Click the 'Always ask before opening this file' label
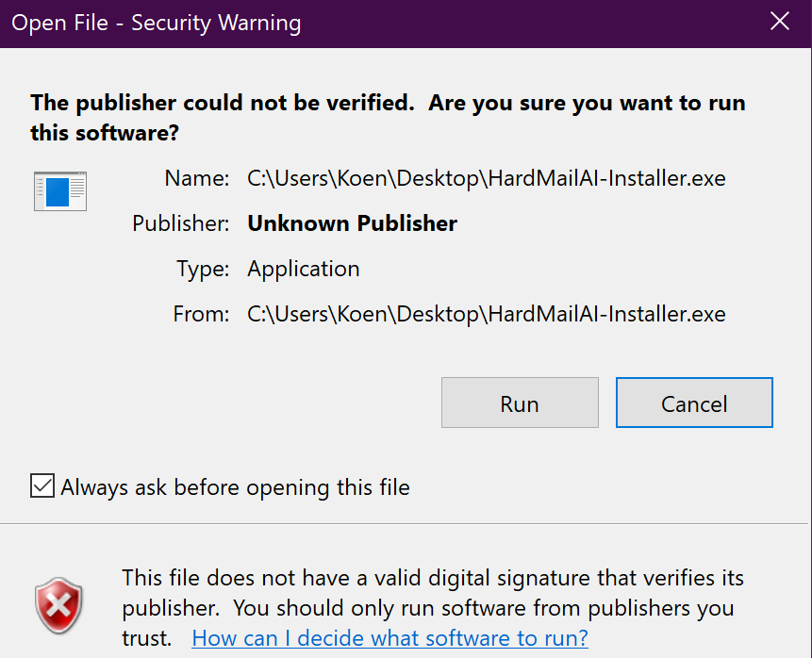 (235, 487)
